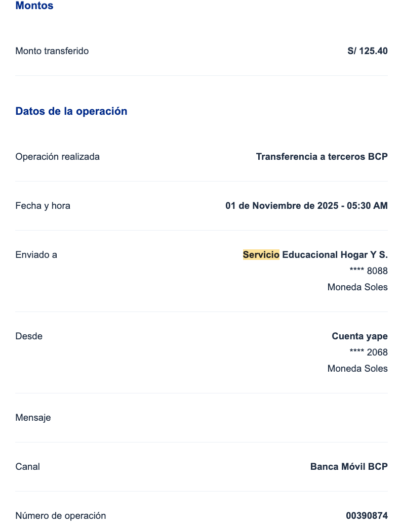Select the Desde label
Image resolution: width=401 pixels, height=532 pixels.
coord(29,336)
